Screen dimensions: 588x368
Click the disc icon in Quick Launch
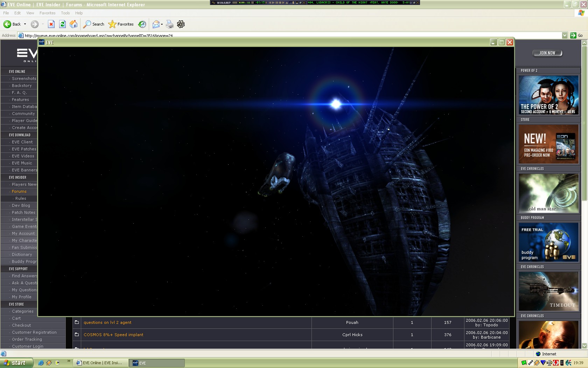(57, 363)
